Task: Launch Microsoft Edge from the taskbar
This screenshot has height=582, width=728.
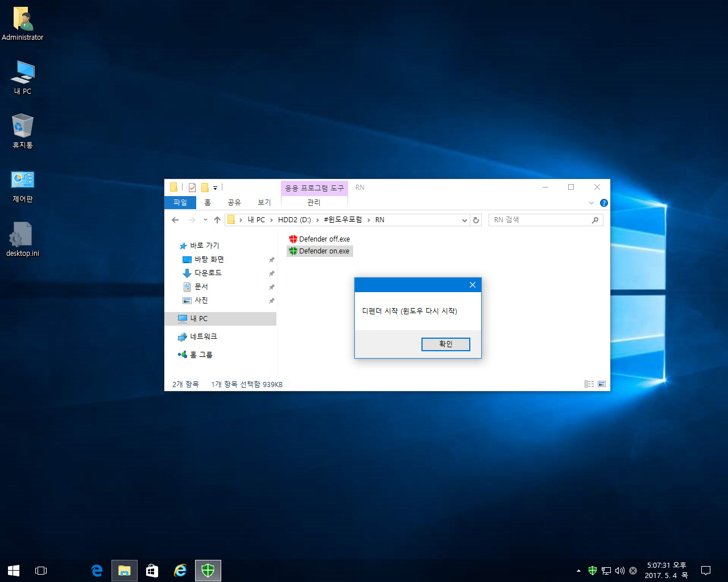Action: tap(97, 571)
